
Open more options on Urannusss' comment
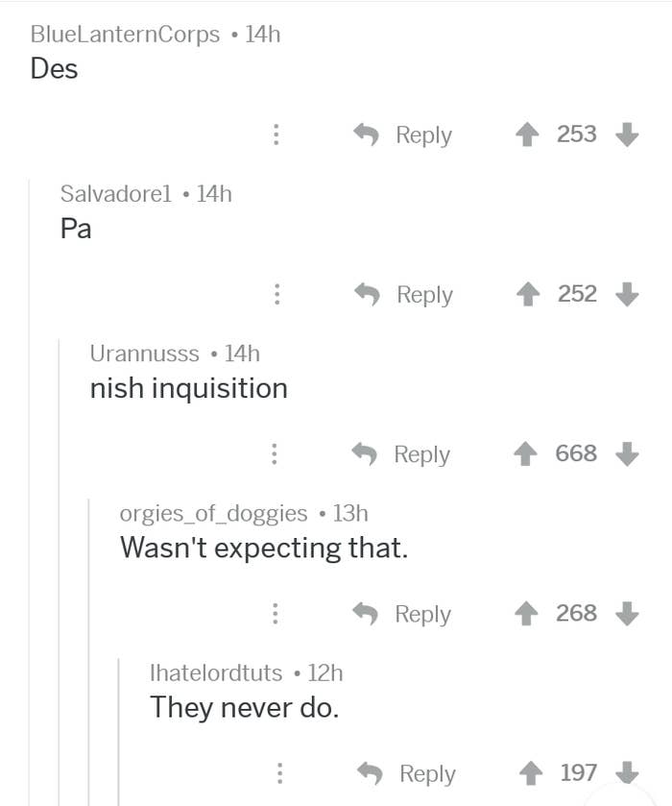[x=275, y=453]
